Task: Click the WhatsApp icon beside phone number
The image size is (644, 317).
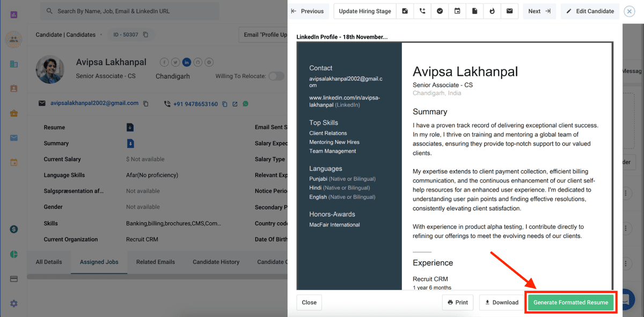Action: 245,104
